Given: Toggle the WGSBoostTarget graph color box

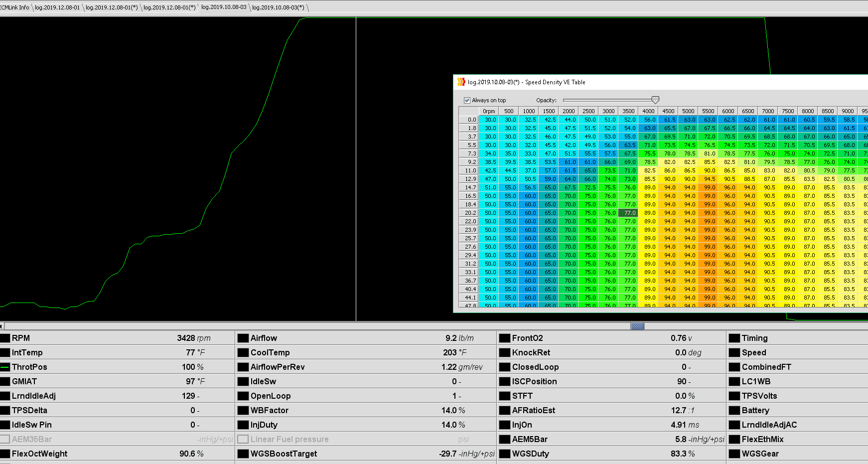Looking at the screenshot, I should 243,454.
